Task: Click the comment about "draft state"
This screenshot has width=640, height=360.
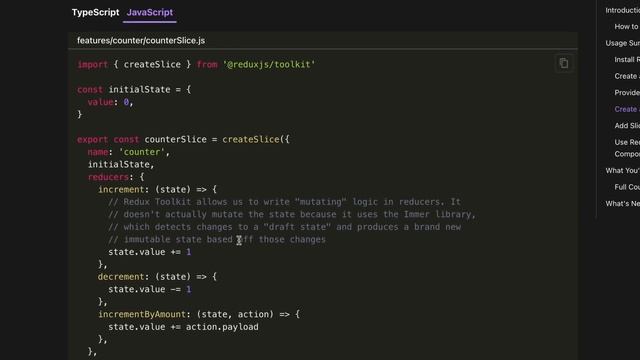Action: tap(284, 227)
